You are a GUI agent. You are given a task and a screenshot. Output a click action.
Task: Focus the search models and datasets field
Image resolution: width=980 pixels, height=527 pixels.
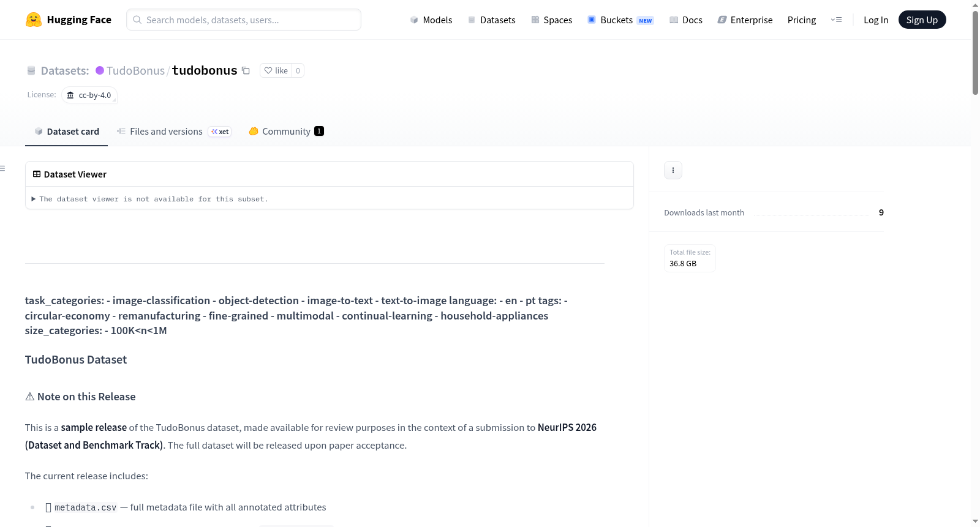[x=244, y=20]
